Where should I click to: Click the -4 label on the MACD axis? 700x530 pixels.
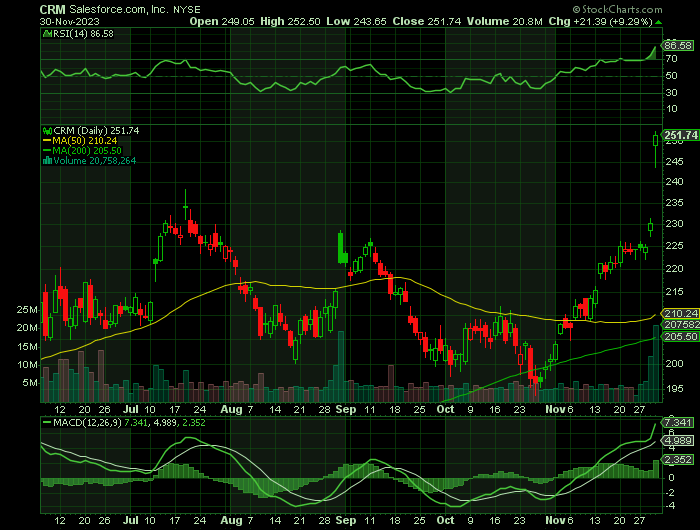(x=670, y=506)
